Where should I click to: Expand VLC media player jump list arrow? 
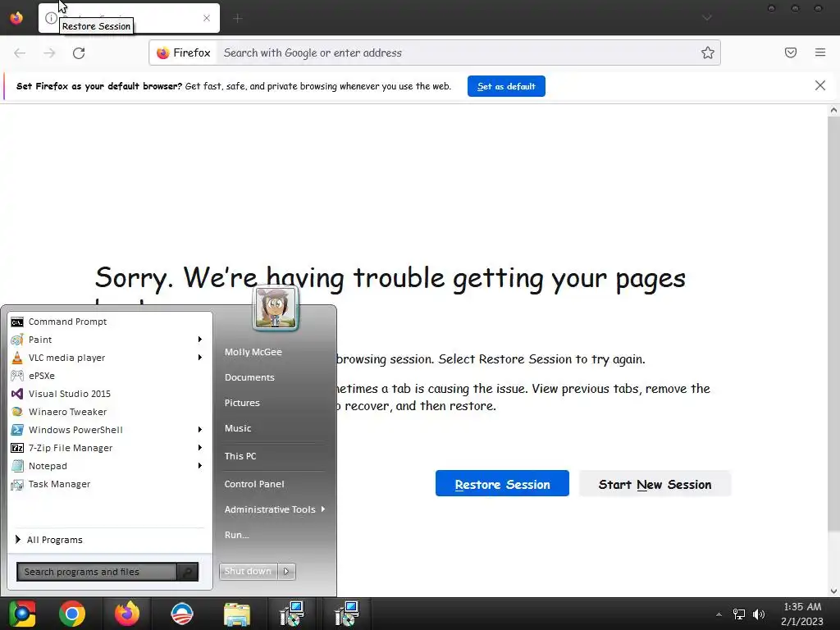click(200, 358)
